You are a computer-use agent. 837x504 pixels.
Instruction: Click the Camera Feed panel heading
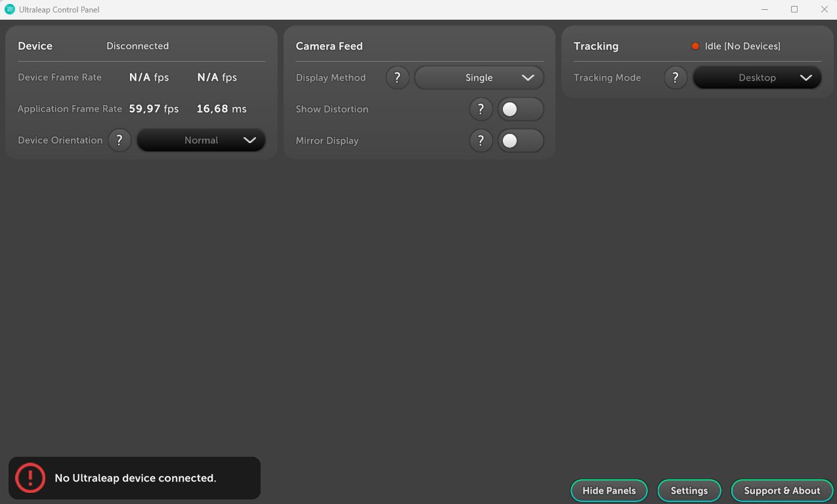click(x=330, y=46)
